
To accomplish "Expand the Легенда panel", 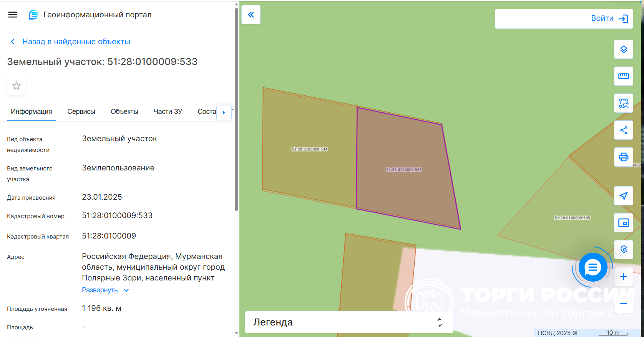I will (x=349, y=322).
